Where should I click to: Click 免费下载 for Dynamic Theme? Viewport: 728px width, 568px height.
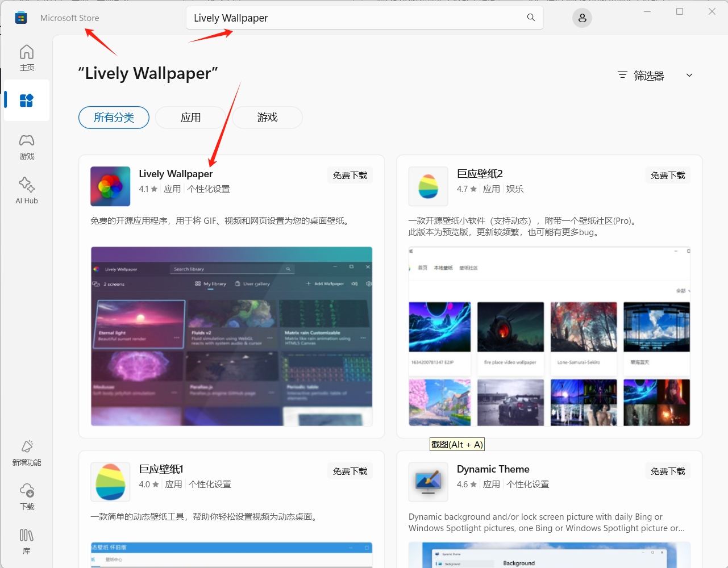(668, 471)
